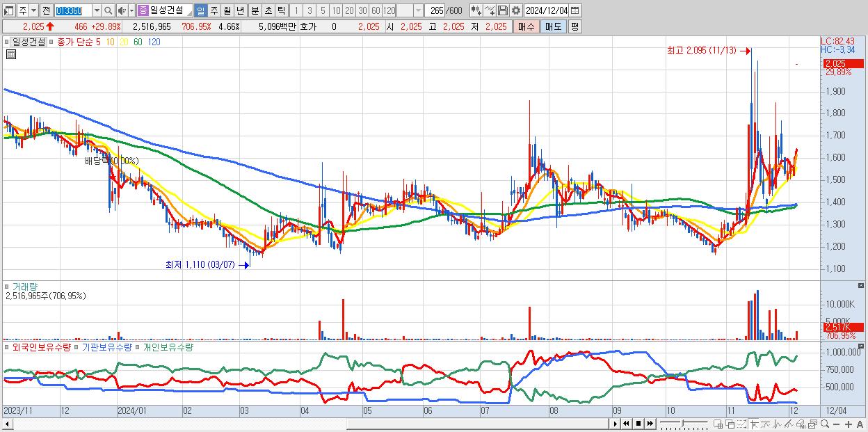
Task: Select the 초 second period button
Action: (x=268, y=10)
